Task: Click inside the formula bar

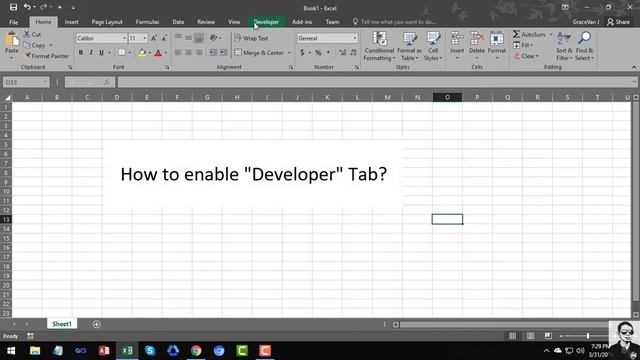Action: click(x=377, y=82)
